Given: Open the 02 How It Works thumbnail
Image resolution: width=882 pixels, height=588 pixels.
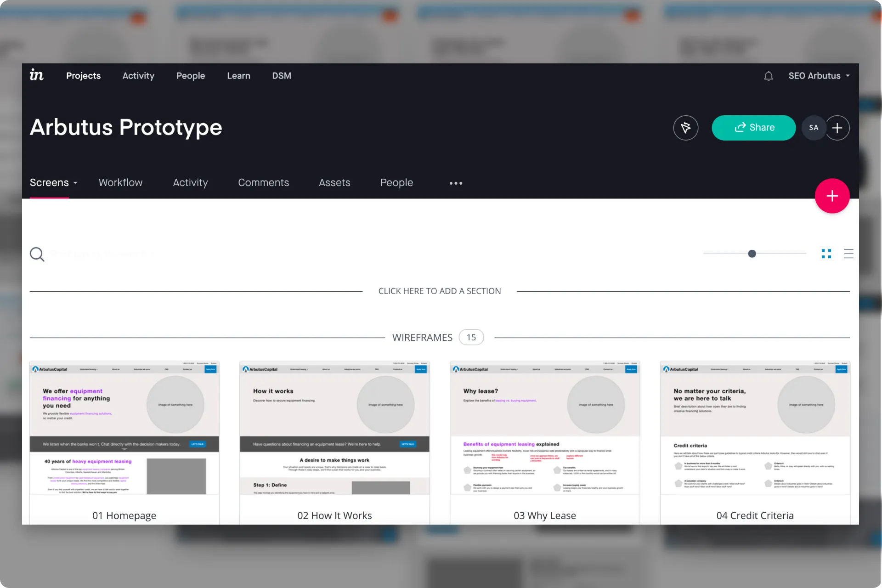Looking at the screenshot, I should 334,428.
